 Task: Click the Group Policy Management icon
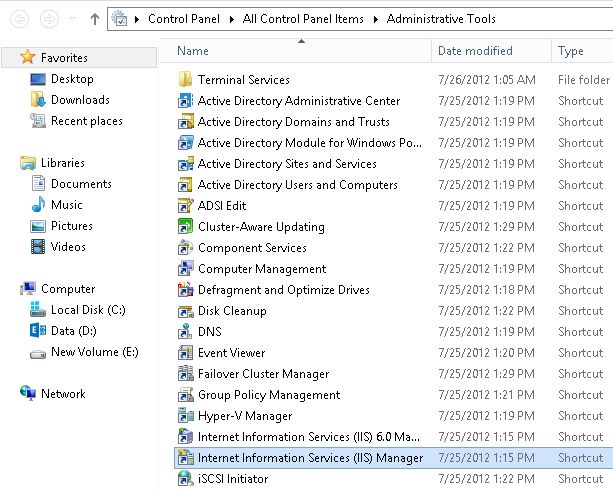[185, 395]
